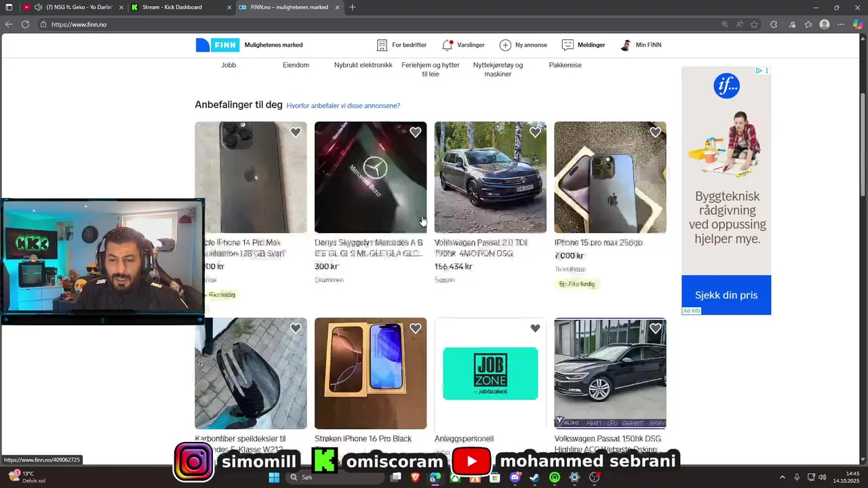The image size is (868, 488).
Task: Favorite the Job Zone Anleggspersonell listing
Action: tap(535, 329)
